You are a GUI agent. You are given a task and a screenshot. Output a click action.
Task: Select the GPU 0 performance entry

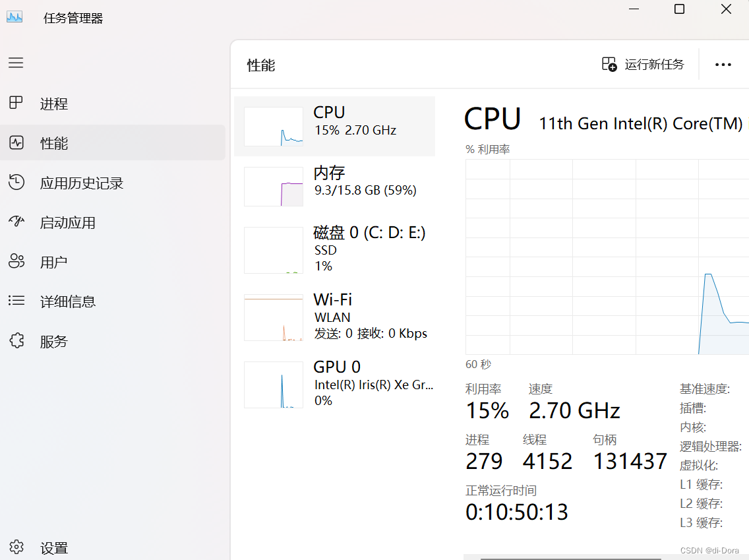click(x=334, y=383)
